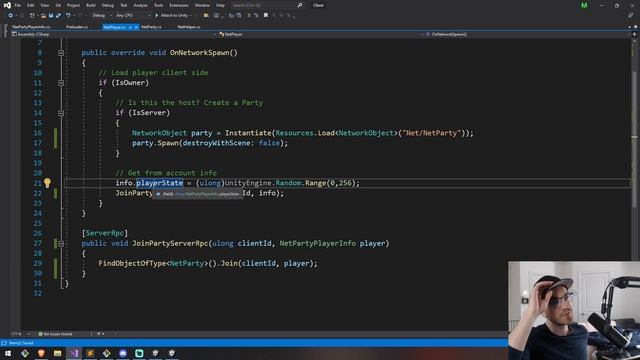Pin the NetPlayer.cs tab
Screen dimensions: 640x360
pyautogui.click(x=130, y=27)
